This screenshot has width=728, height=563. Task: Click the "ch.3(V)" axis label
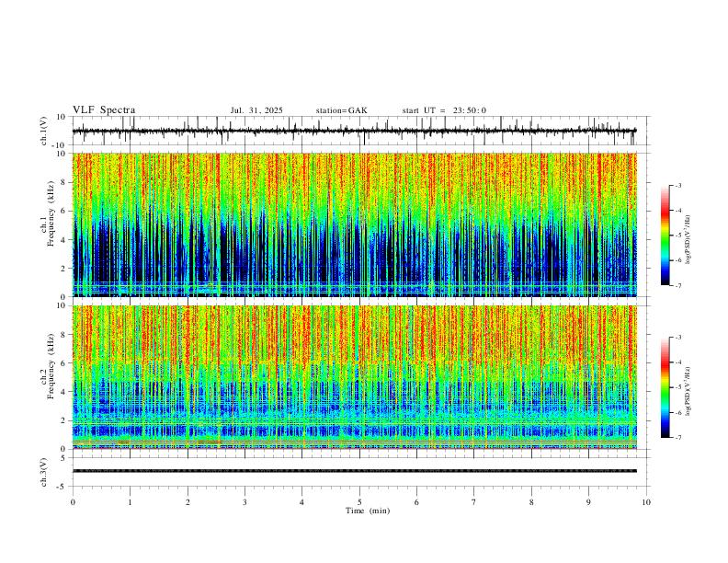[44, 472]
